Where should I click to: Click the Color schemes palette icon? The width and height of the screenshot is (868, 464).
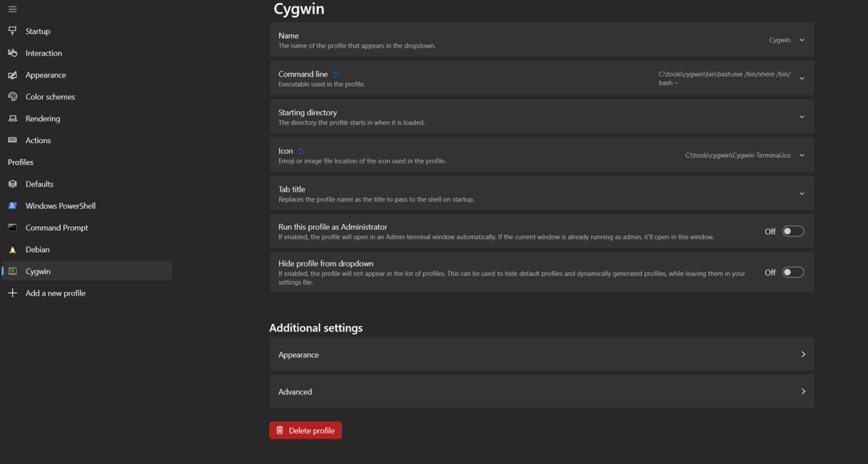click(12, 97)
